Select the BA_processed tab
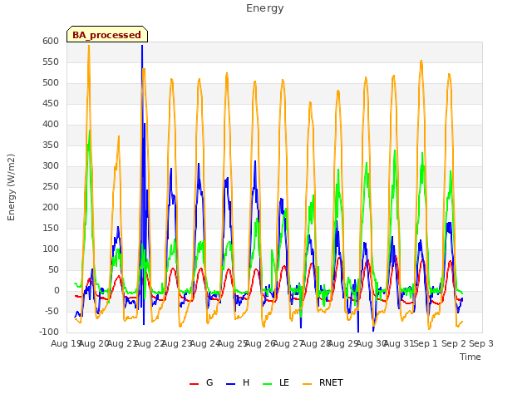 click(x=107, y=35)
